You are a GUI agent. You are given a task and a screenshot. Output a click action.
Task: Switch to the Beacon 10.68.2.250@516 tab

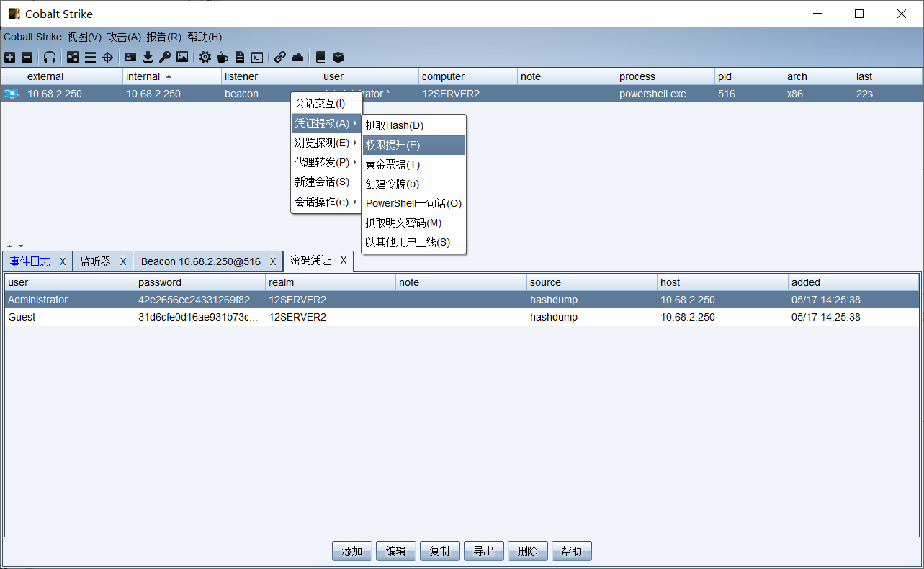[x=201, y=261]
